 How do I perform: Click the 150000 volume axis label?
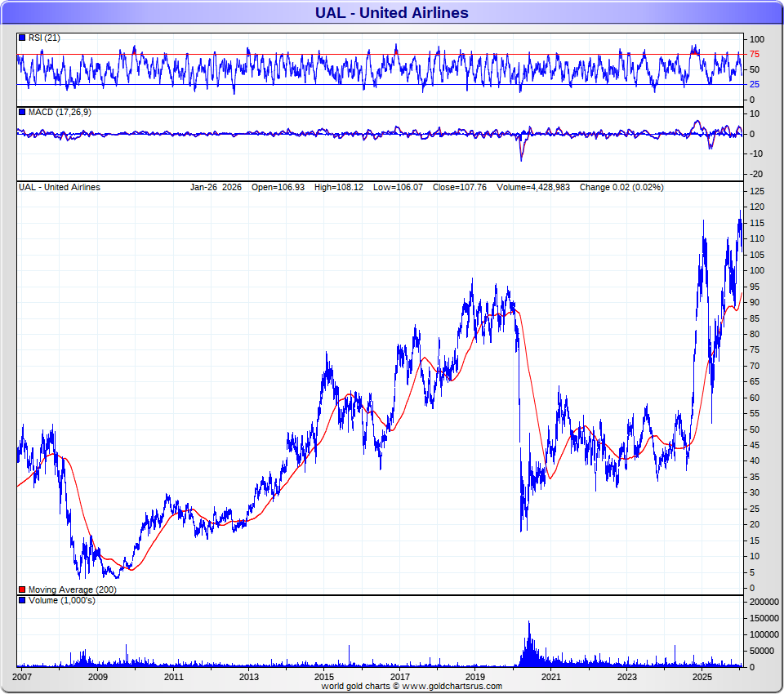[x=764, y=619]
